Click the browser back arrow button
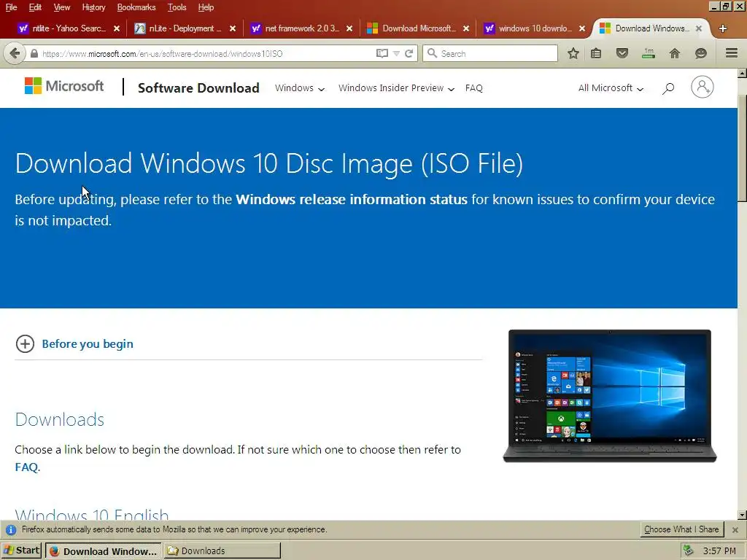The image size is (747, 560). [x=15, y=53]
